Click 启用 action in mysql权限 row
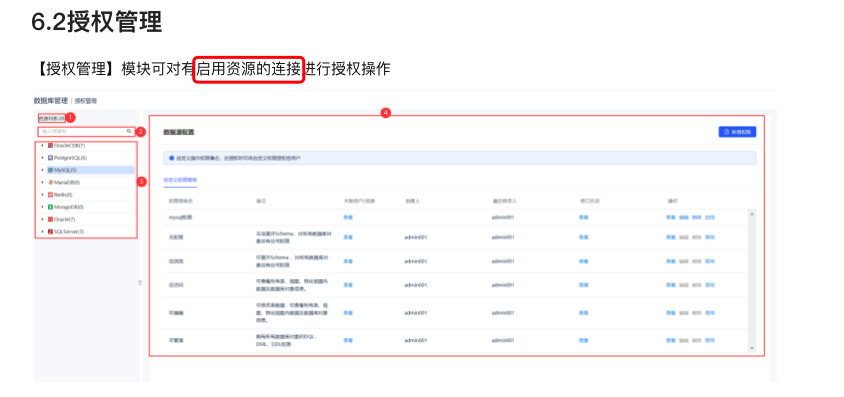 click(x=709, y=217)
